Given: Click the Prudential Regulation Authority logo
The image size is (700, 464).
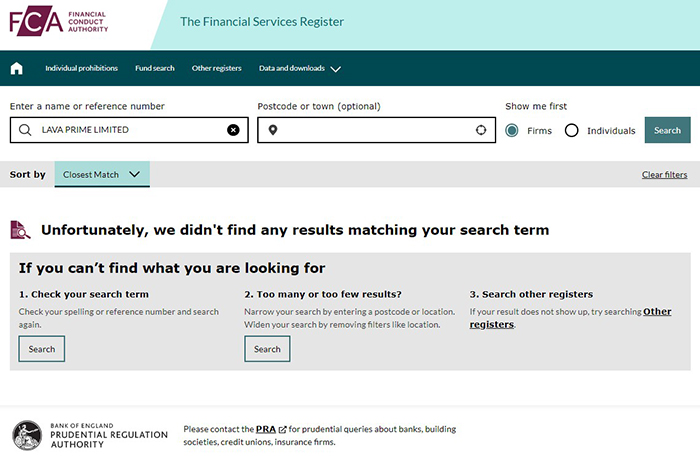Looking at the screenshot, I should click(75, 436).
